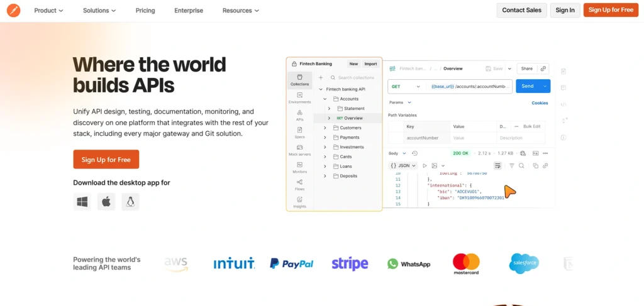Click the request URL field
Image resolution: width=644 pixels, height=306 pixels.
(469, 87)
